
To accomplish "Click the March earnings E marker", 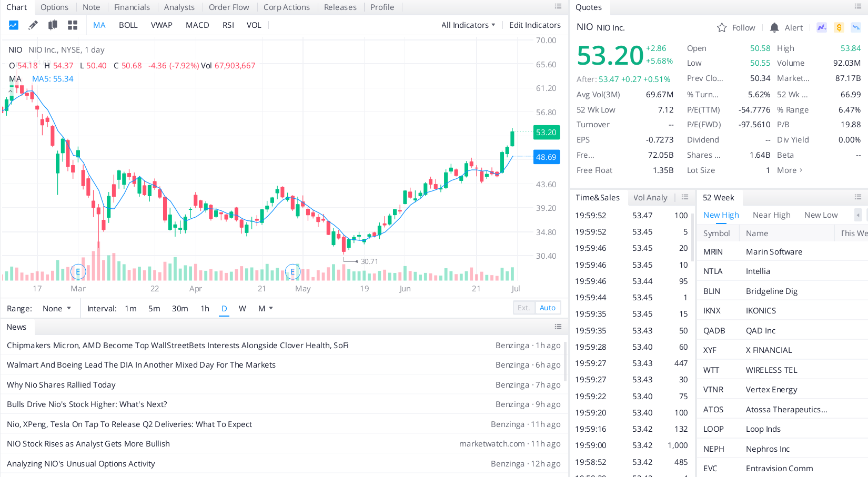I will coord(78,272).
